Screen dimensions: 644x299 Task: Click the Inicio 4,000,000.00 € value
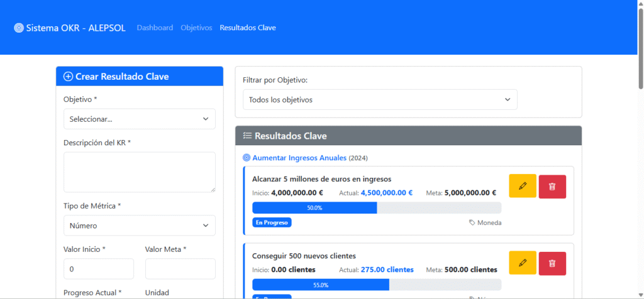(x=297, y=193)
